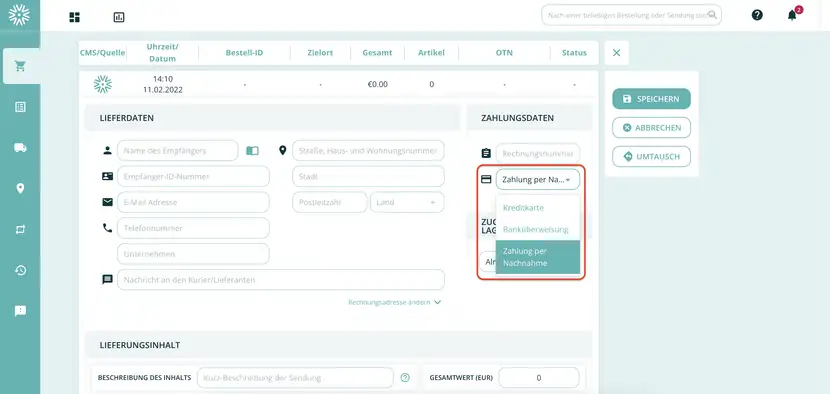Image resolution: width=830 pixels, height=394 pixels.
Task: Open the statistics chart icon
Action: coord(119,17)
